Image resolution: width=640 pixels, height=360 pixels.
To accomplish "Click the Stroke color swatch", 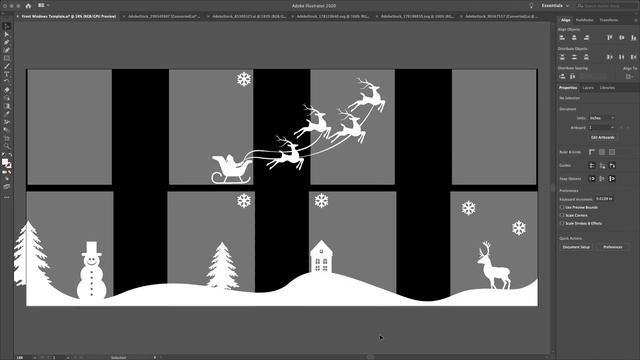I will [x=9, y=165].
